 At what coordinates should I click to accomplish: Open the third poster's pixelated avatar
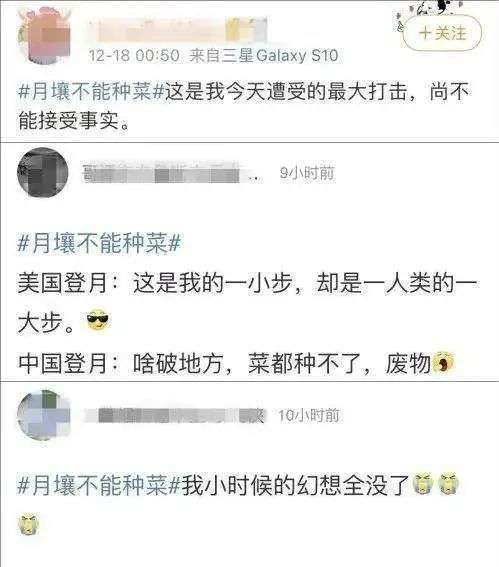(43, 415)
